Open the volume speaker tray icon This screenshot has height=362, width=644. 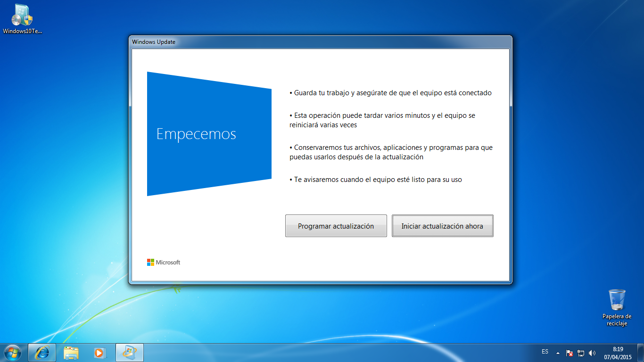coord(592,353)
